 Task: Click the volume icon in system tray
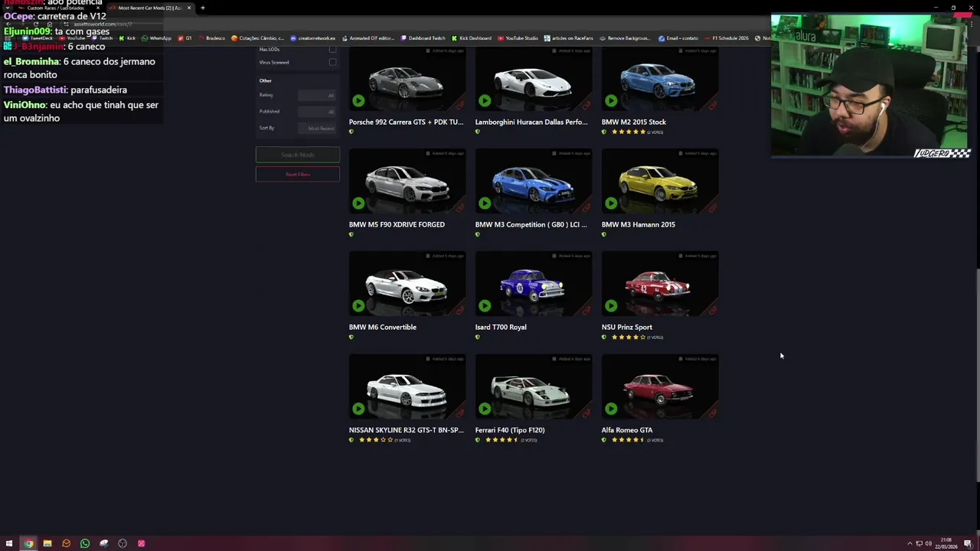[928, 543]
